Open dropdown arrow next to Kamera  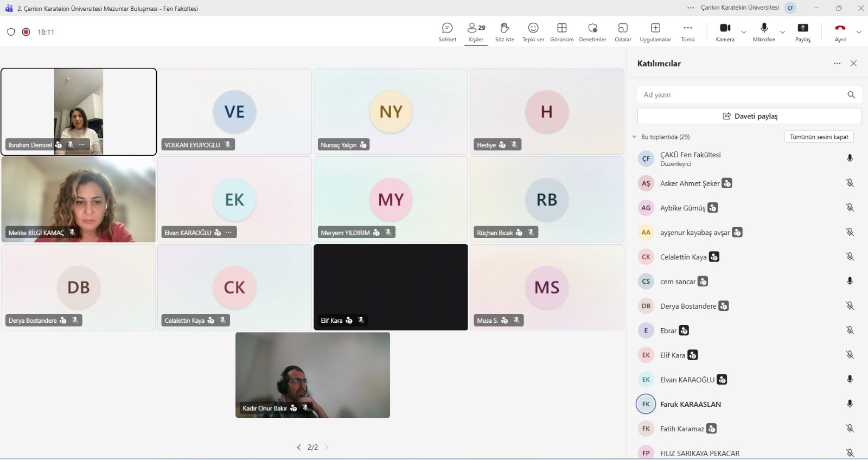tap(744, 32)
